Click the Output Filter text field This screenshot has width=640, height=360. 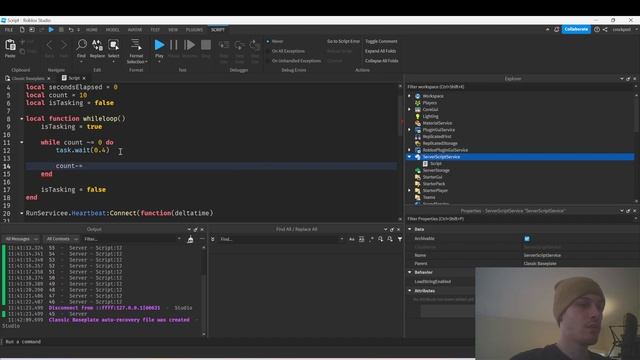131,239
